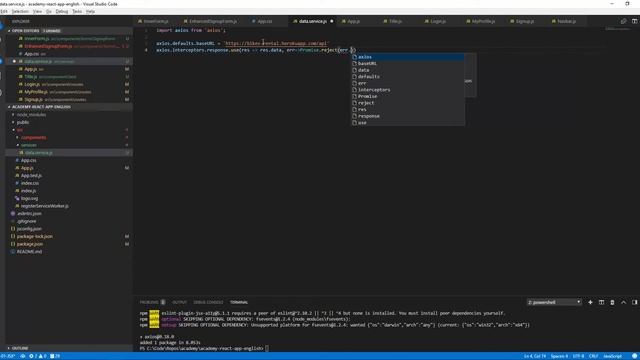Click the maximize panel chevron icon

pos(623,302)
